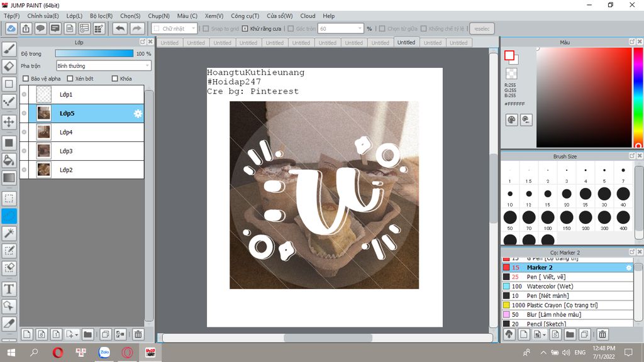This screenshot has width=644, height=362.
Task: Click the transparent color swatch
Action: coord(511,74)
